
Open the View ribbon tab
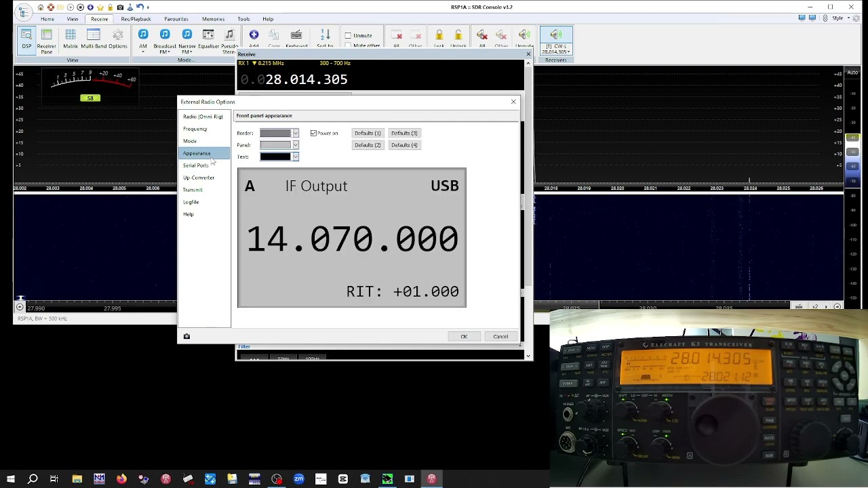[x=72, y=19]
